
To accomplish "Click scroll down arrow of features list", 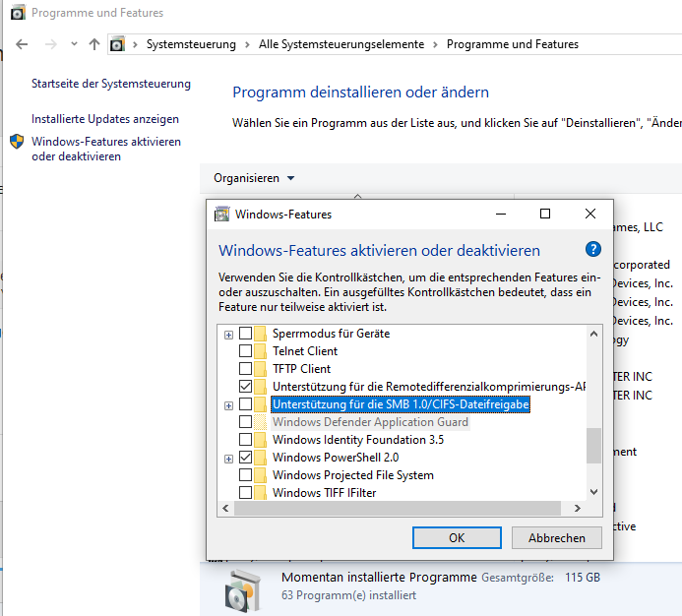I will pos(593,492).
